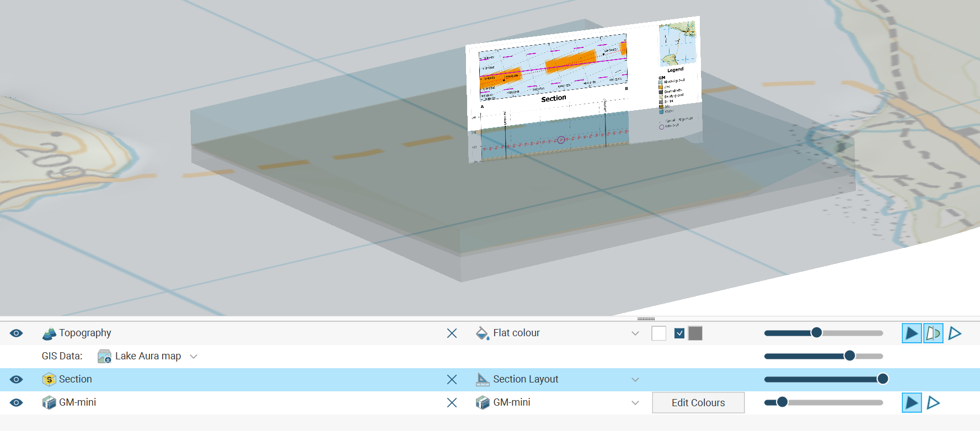
Task: Click the white Topography colour swatch
Action: point(658,333)
